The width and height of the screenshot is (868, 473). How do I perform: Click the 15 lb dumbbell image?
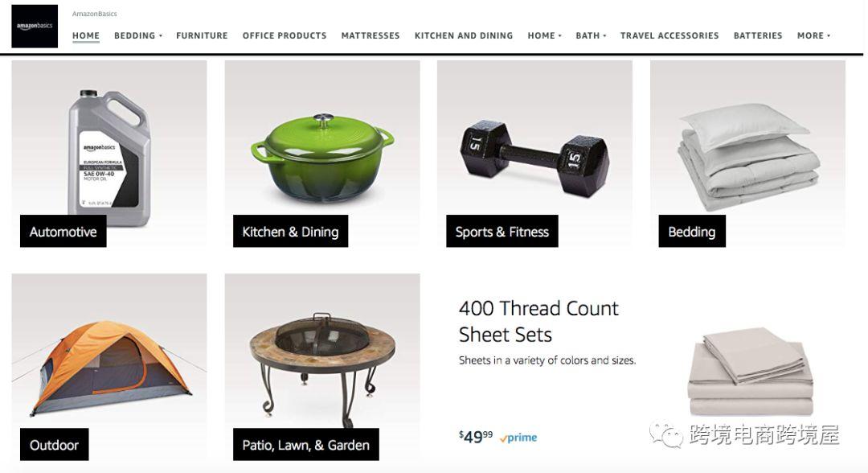(x=534, y=158)
